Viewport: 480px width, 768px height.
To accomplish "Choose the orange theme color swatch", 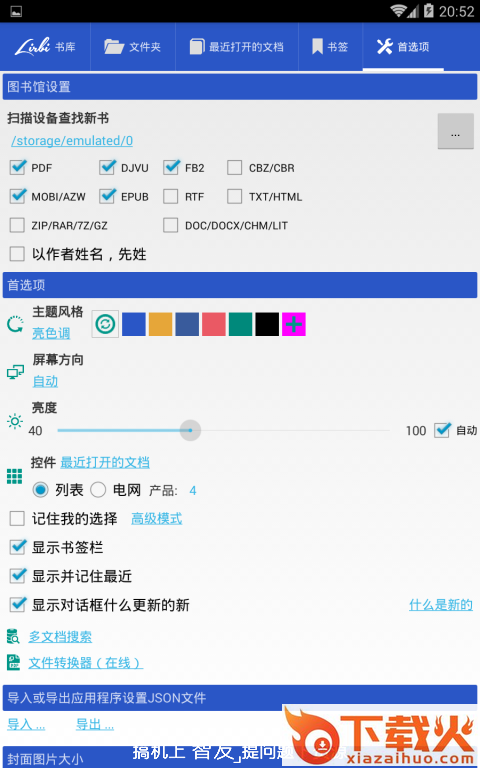I will click(x=161, y=324).
